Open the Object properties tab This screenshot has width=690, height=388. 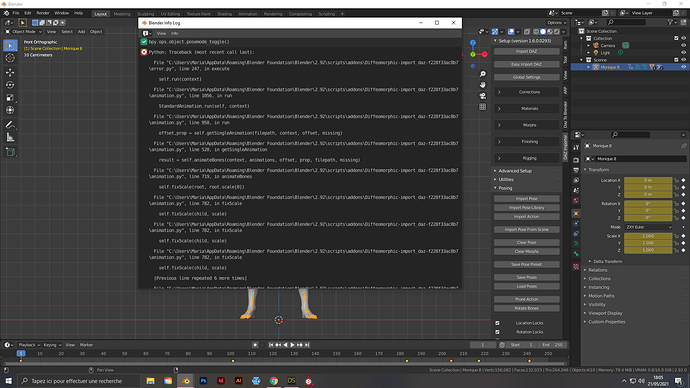pyautogui.click(x=576, y=213)
